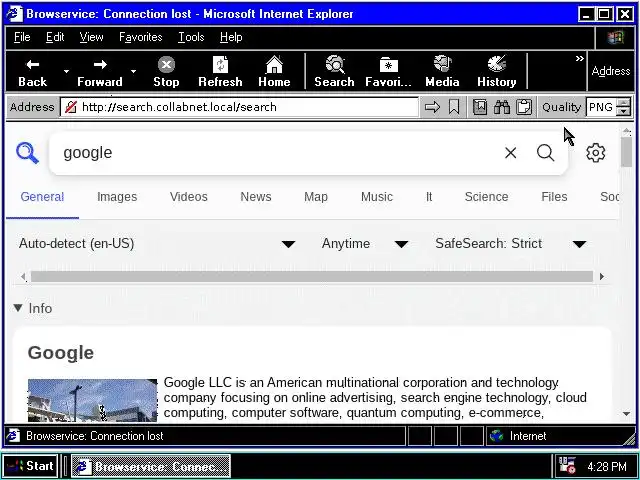The width and height of the screenshot is (640, 480).
Task: Click the horizontal scrollbar right arrow
Action: 602,277
